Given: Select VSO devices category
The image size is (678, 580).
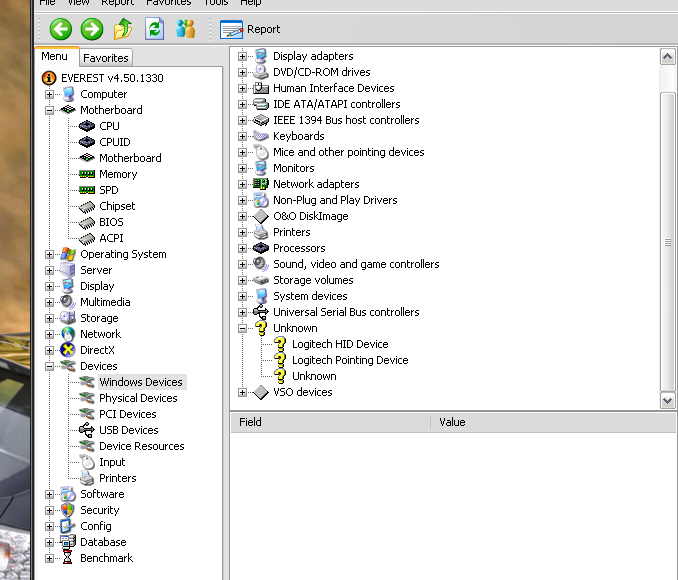Looking at the screenshot, I should coord(303,392).
